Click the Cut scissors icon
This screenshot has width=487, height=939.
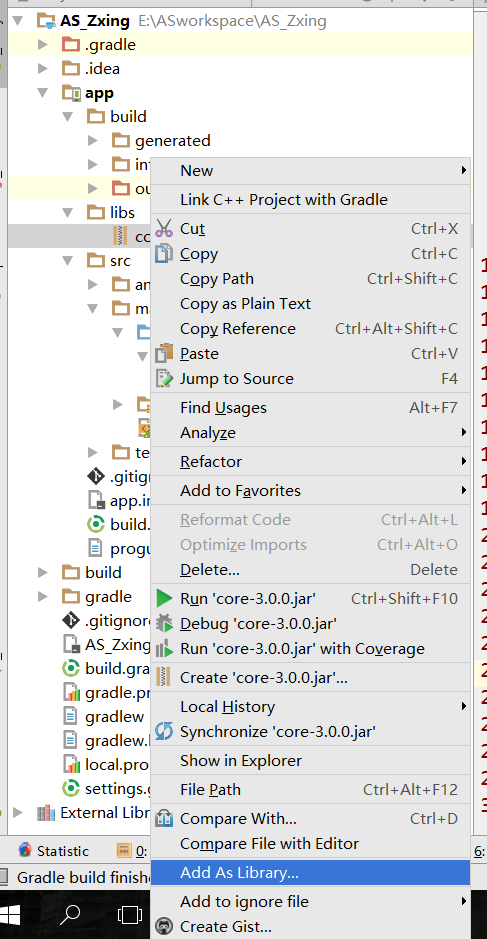[164, 229]
